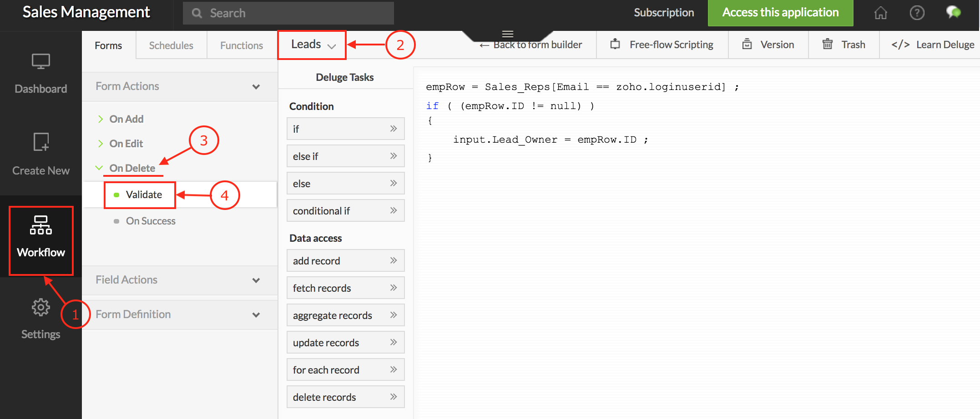The width and height of the screenshot is (980, 419).
Task: Go Back to form builder
Action: tap(538, 45)
